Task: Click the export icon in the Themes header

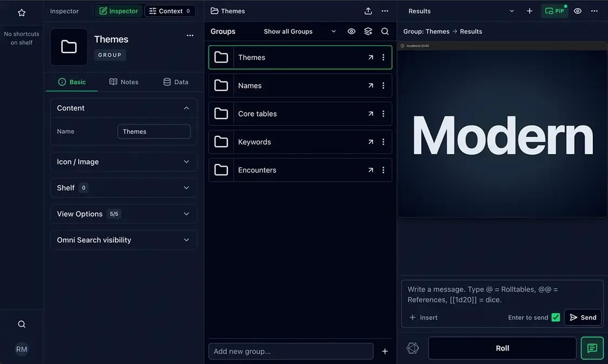Action: coord(368,11)
